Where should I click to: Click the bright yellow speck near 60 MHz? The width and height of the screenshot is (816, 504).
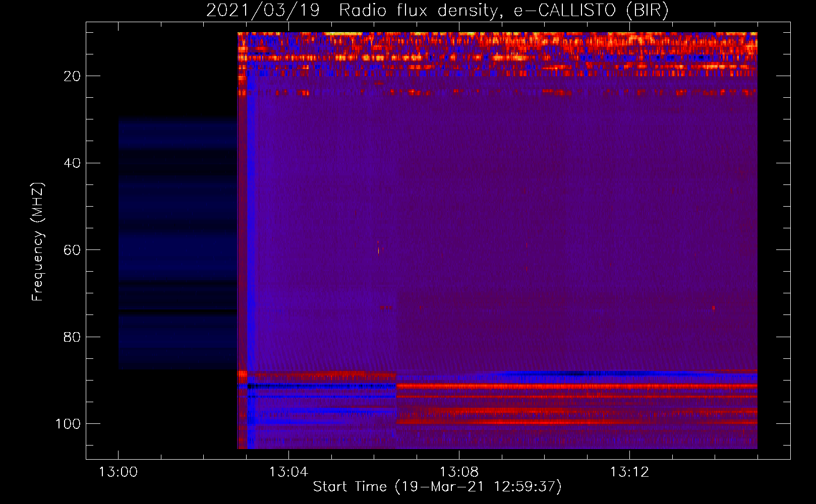(x=378, y=249)
